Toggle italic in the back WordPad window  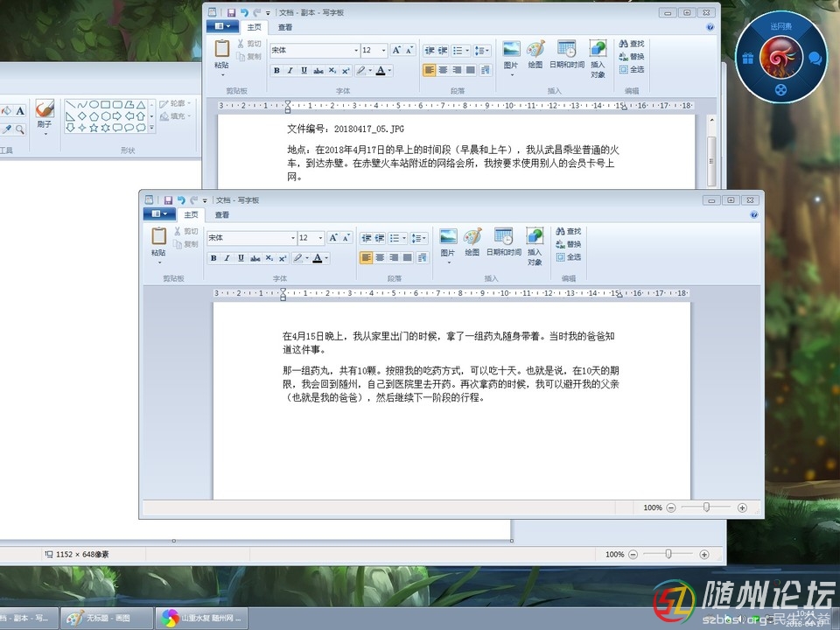290,71
